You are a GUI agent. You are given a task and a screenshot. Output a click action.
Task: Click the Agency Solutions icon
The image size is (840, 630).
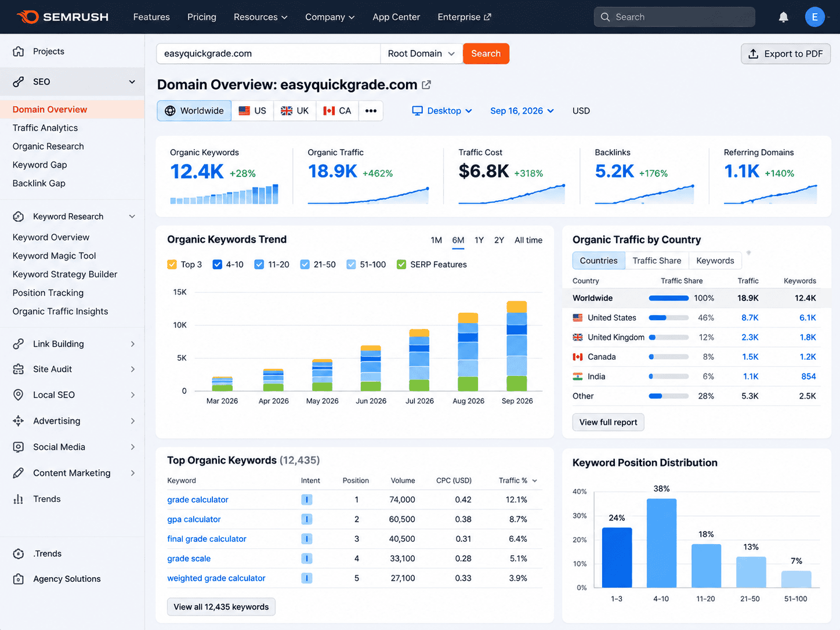19,579
